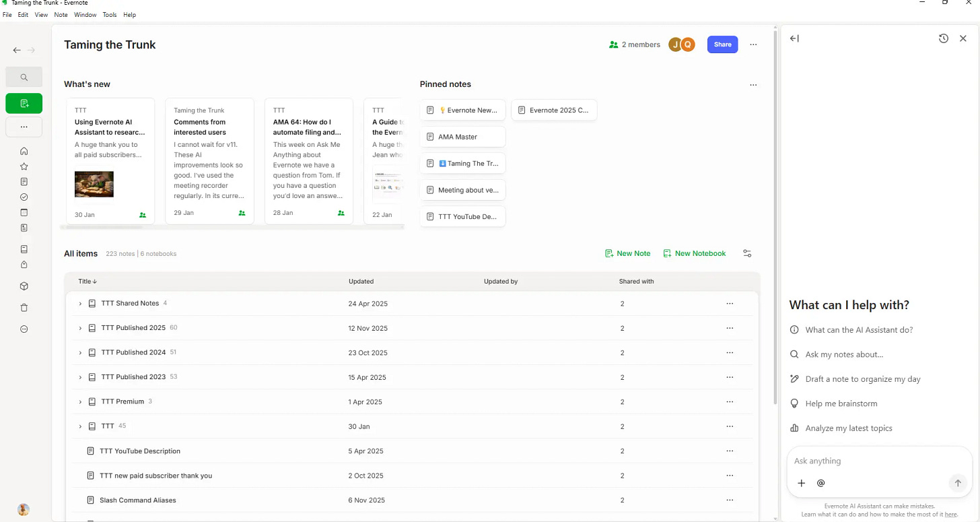Open Calendar icon in the sidebar

(24, 212)
